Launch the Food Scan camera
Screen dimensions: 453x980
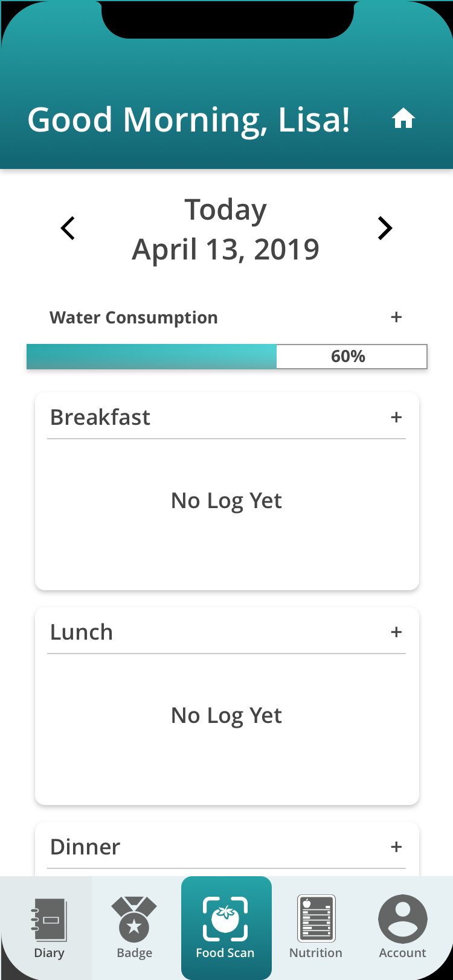[226, 927]
